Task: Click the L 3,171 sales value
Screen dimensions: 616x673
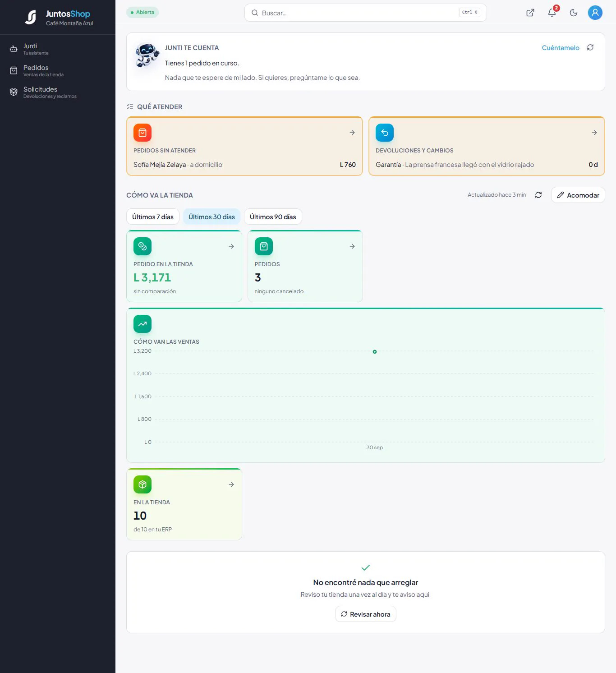Action: pyautogui.click(x=152, y=277)
